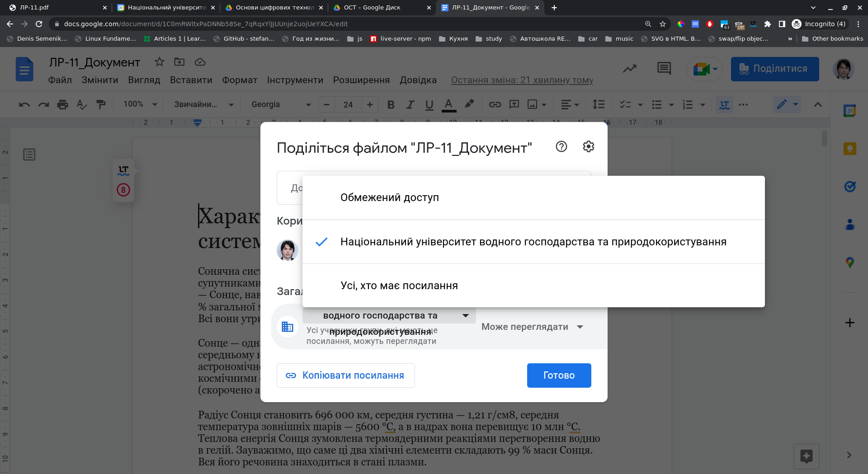The height and width of the screenshot is (474, 868).
Task: Open the 100% zoom dropdown
Action: coord(140,104)
